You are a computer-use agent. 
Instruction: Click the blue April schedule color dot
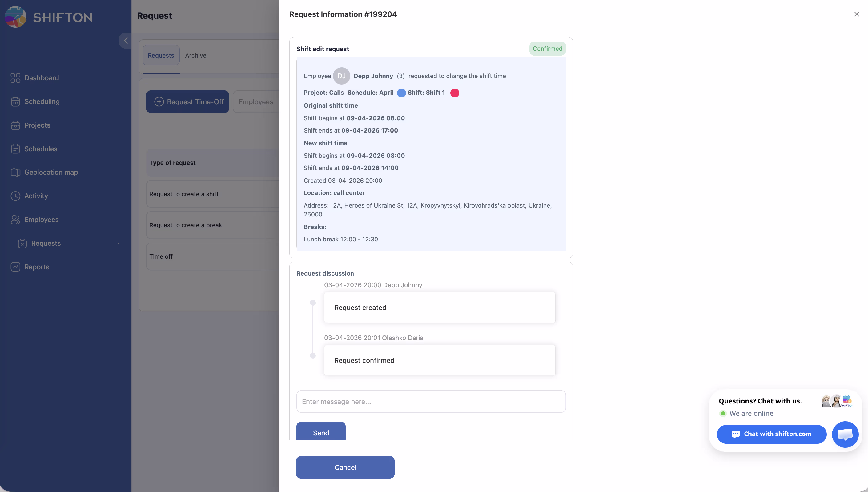401,93
